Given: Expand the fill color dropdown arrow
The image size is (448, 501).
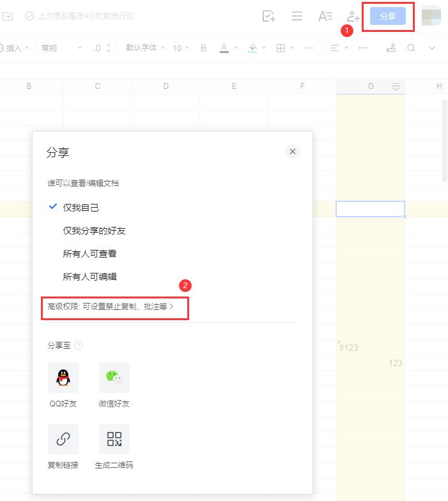Looking at the screenshot, I should 264,48.
